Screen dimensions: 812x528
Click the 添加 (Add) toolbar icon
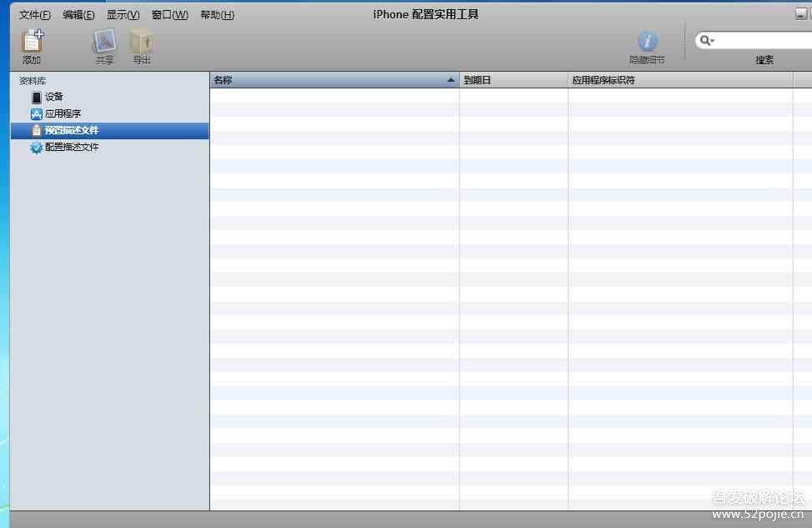click(x=33, y=42)
